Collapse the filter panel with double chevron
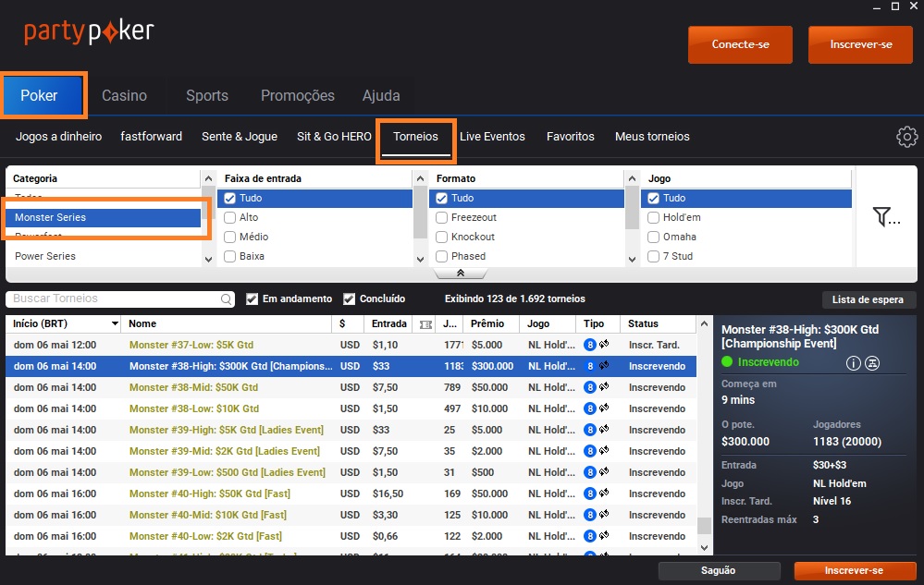This screenshot has height=585, width=924. [x=461, y=273]
